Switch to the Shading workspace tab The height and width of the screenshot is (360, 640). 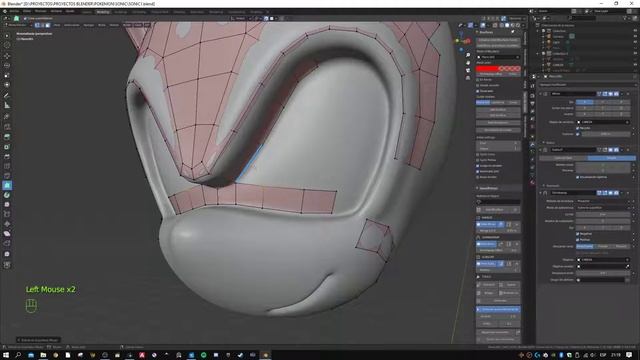click(179, 12)
